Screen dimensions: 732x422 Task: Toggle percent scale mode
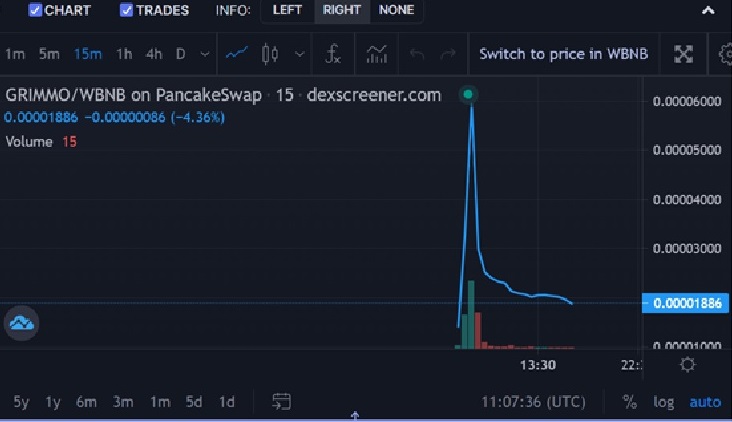[x=629, y=402]
